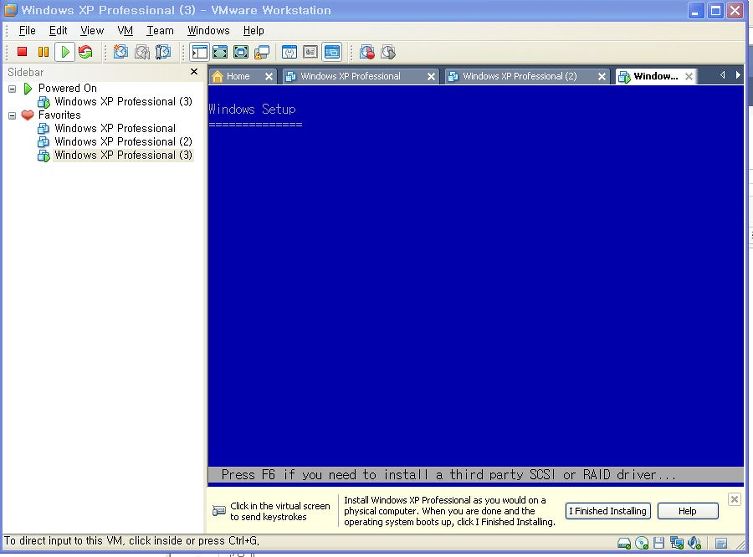Image resolution: width=753 pixels, height=557 pixels.
Task: Open the View menu
Action: 92,31
